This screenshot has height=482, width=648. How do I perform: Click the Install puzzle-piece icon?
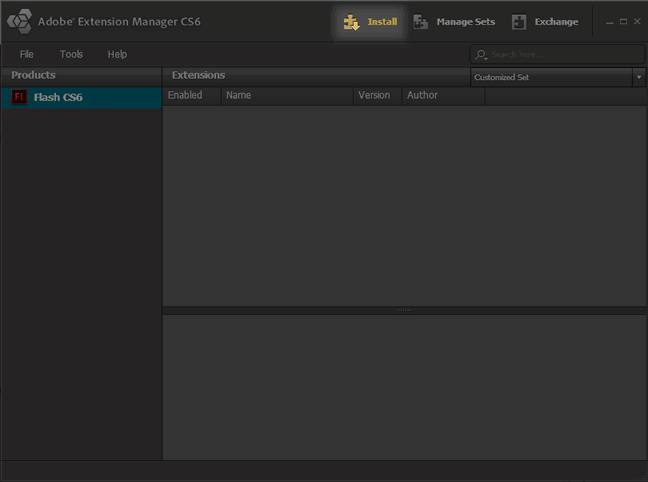pyautogui.click(x=351, y=22)
